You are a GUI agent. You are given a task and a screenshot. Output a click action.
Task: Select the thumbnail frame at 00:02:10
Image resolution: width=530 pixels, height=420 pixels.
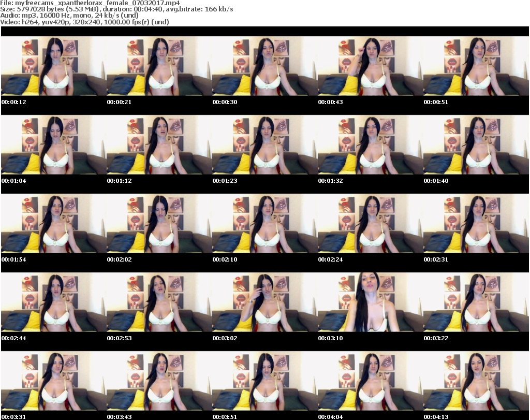click(265, 224)
